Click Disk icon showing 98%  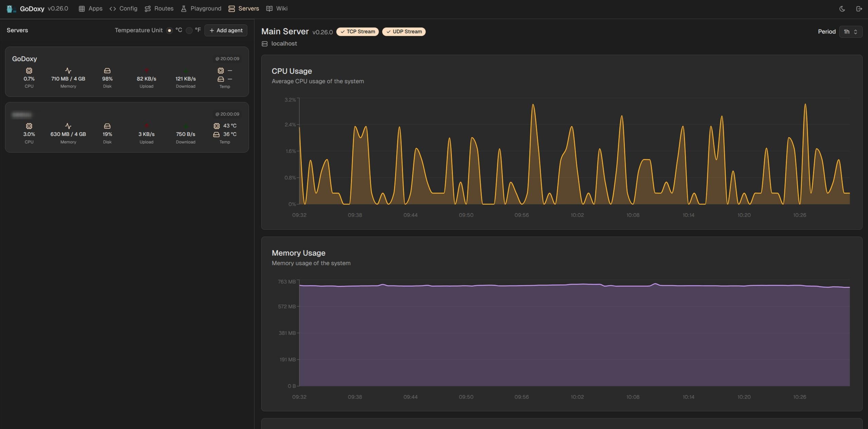coord(107,71)
